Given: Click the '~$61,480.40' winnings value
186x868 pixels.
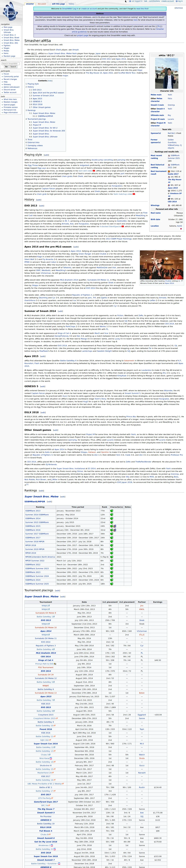Looking at the screenshot, I should coord(176,205).
